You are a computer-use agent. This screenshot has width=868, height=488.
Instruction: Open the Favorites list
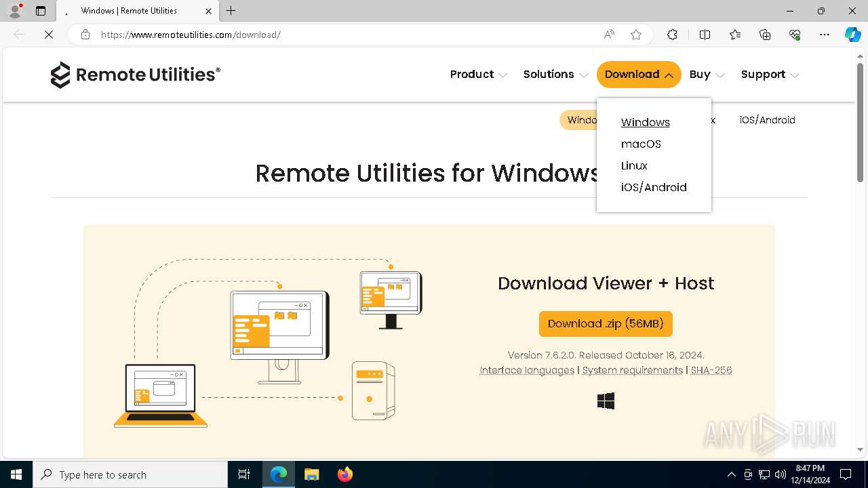pyautogui.click(x=735, y=35)
